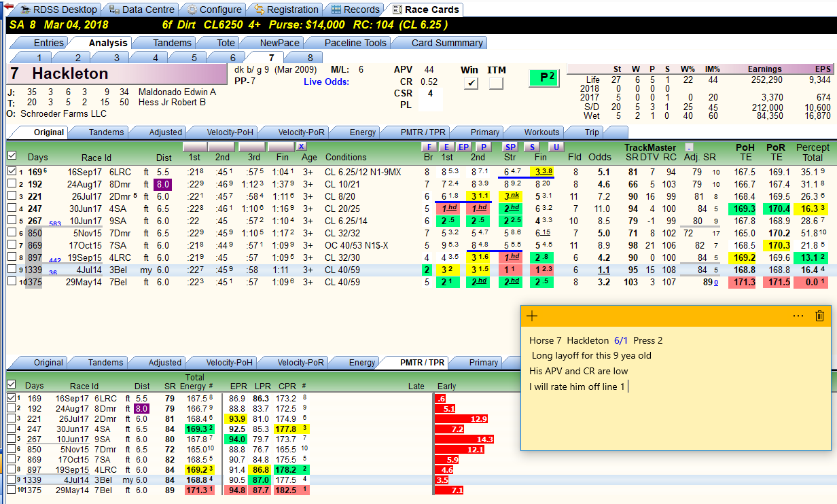This screenshot has width=837, height=504.
Task: Add a new sticky note
Action: click(x=532, y=315)
